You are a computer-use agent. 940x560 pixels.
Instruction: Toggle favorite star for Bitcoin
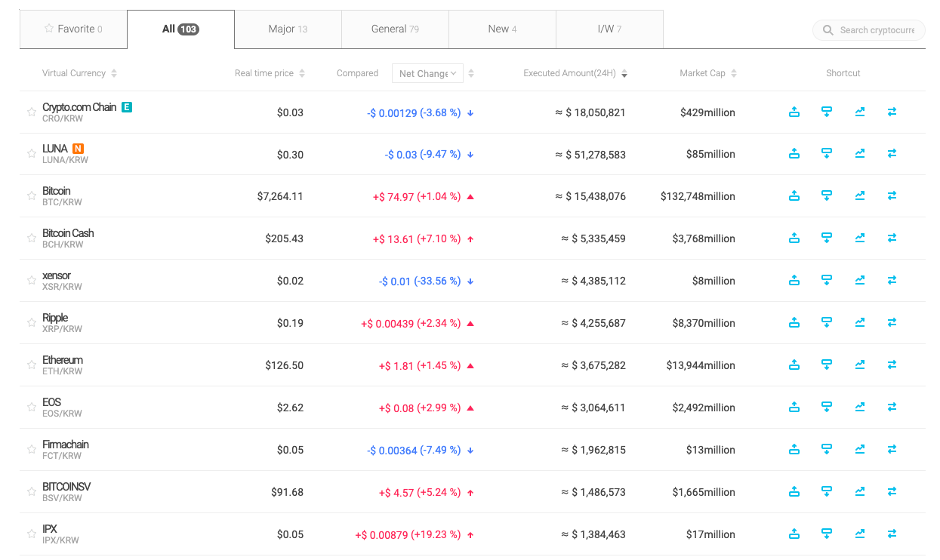point(32,195)
